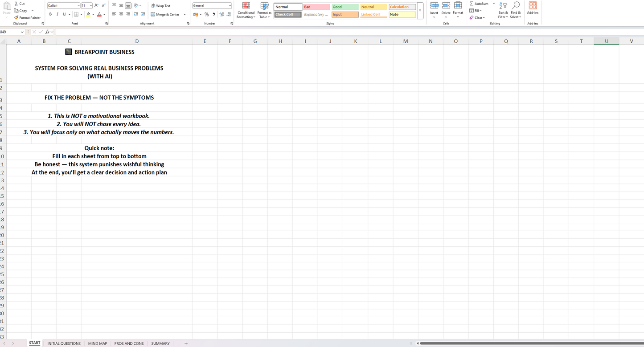644x347 pixels.
Task: Toggle Wrap Text for the cell
Action: point(160,6)
